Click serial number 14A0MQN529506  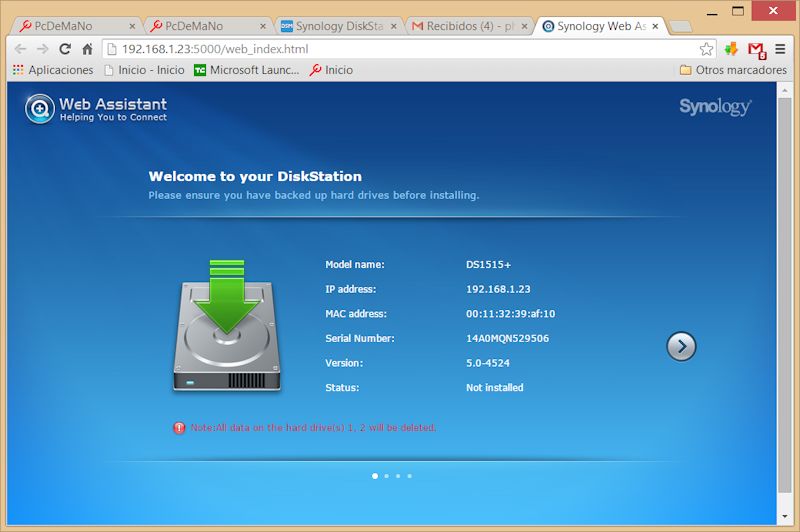507,338
